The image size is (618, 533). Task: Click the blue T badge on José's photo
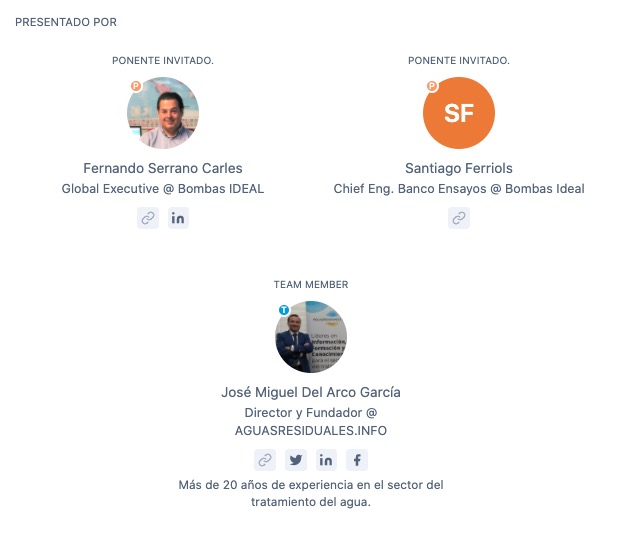[x=284, y=310]
